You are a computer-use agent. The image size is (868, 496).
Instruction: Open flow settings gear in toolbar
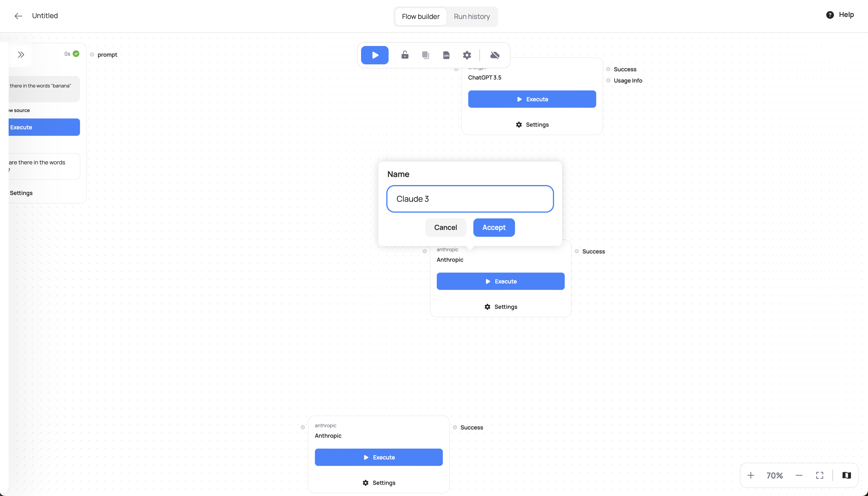467,55
